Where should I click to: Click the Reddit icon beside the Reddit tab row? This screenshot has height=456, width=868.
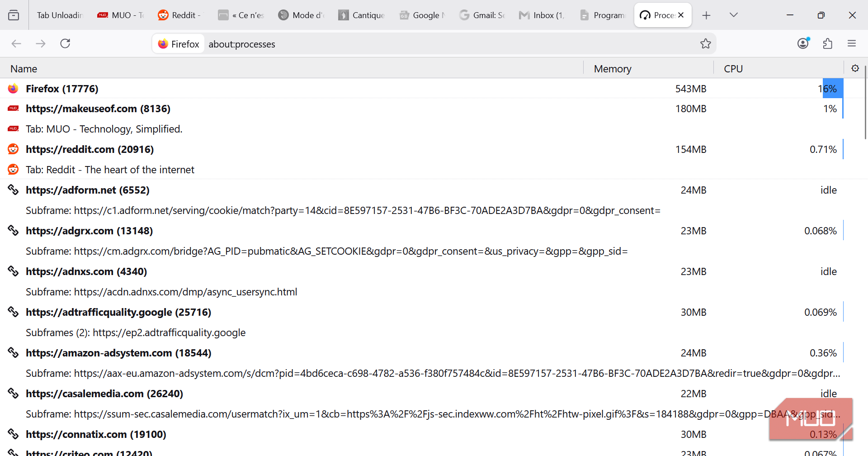point(13,169)
